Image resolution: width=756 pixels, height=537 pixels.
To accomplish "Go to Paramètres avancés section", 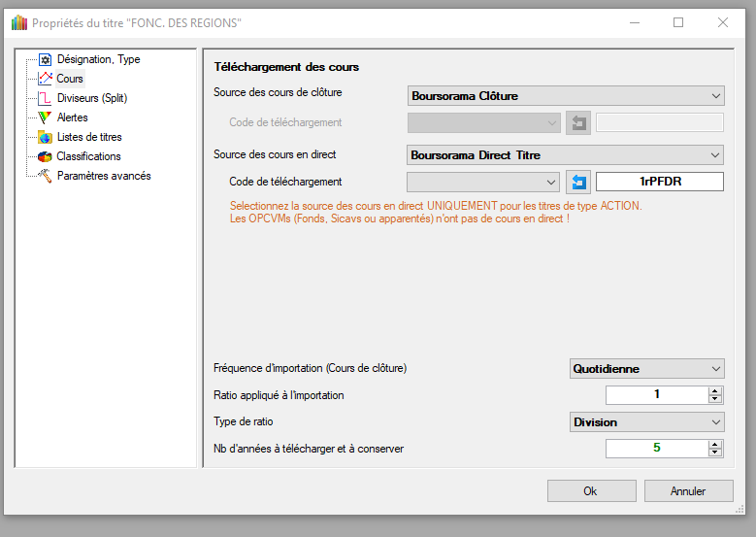I will 104,176.
